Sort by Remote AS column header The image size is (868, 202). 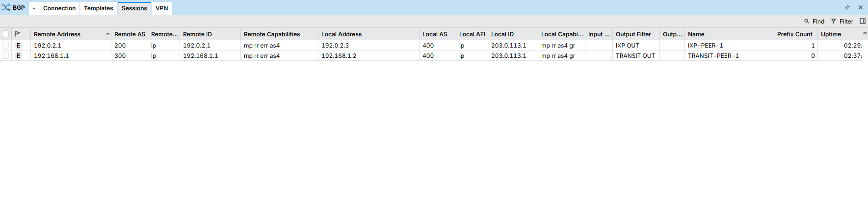tap(130, 34)
